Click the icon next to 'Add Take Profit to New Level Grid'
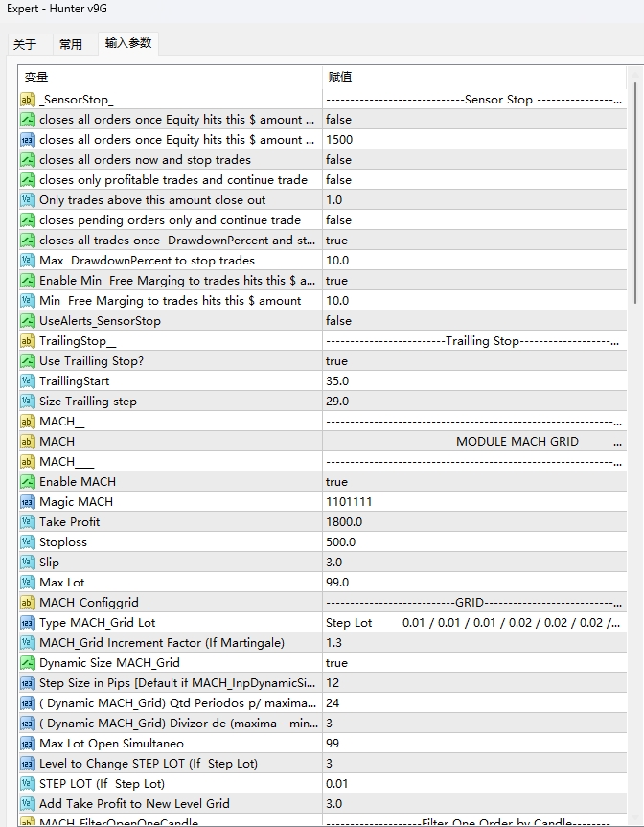This screenshot has height=827, width=644. 28,804
